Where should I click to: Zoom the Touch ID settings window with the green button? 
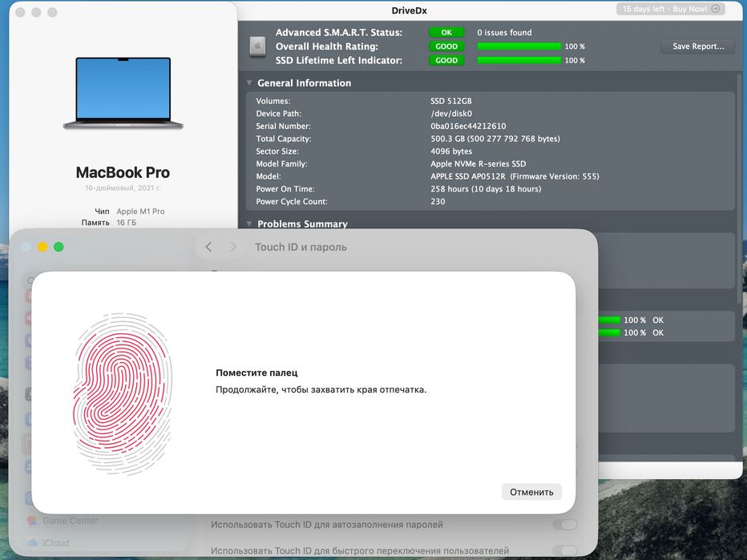coord(59,247)
